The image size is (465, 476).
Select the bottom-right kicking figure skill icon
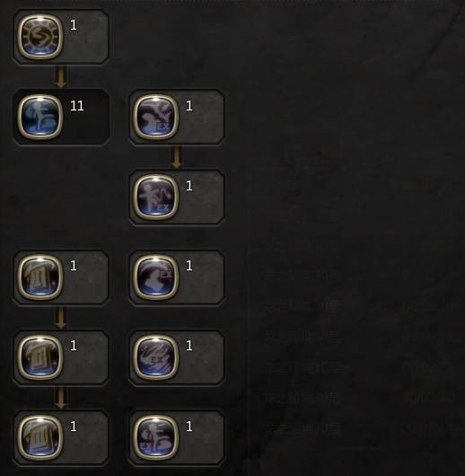tap(155, 437)
